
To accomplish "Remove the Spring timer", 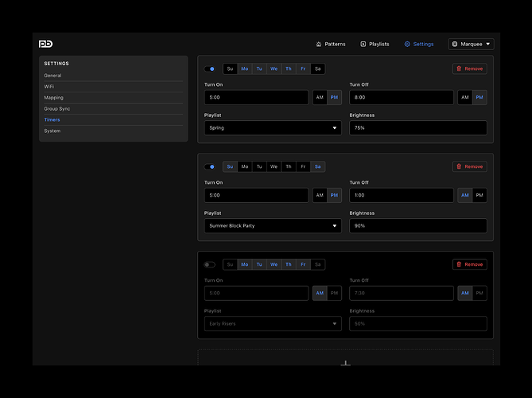I will click(x=469, y=68).
